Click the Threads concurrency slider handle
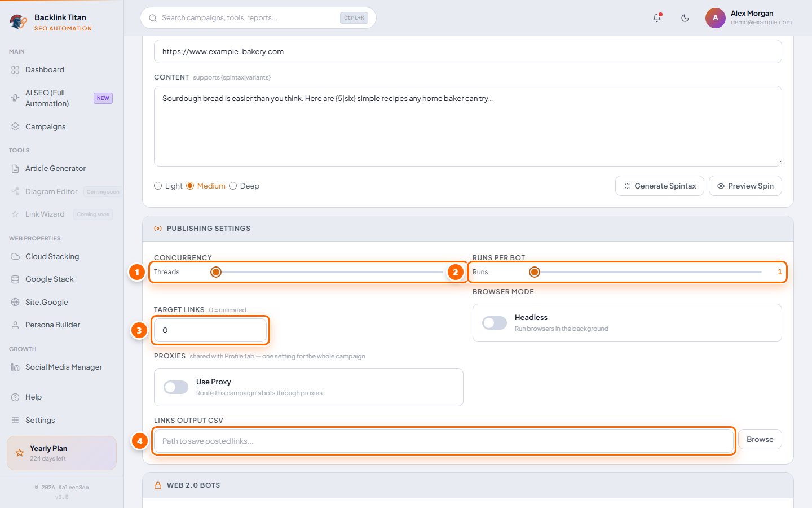 point(216,273)
